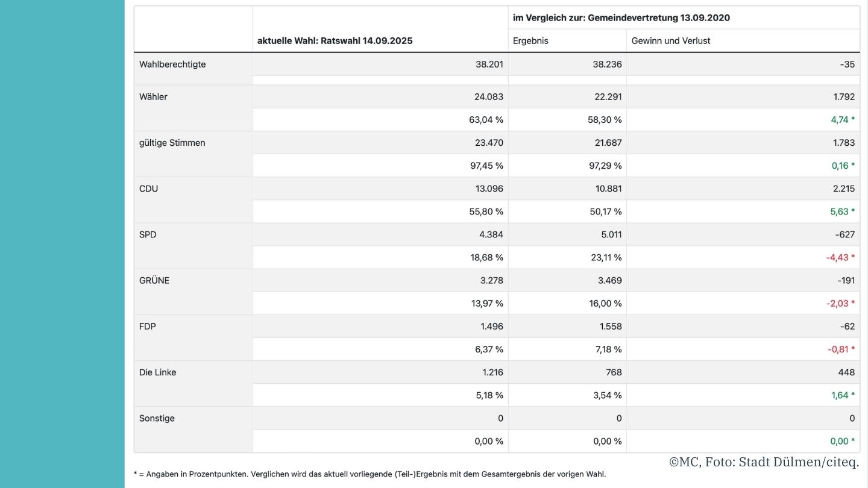Click the GRÜNE vote count 3.278
This screenshot has width=868, height=488.
point(488,280)
